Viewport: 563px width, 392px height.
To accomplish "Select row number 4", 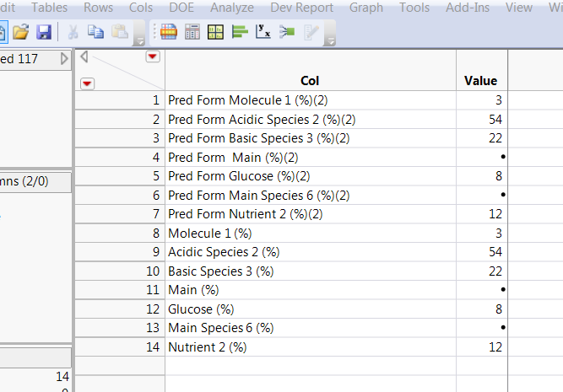I will coord(120,157).
